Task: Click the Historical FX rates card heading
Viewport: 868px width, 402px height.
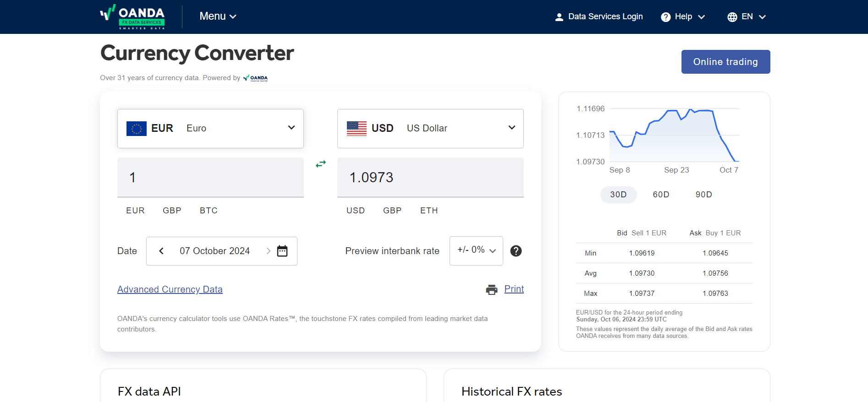Action: point(511,391)
